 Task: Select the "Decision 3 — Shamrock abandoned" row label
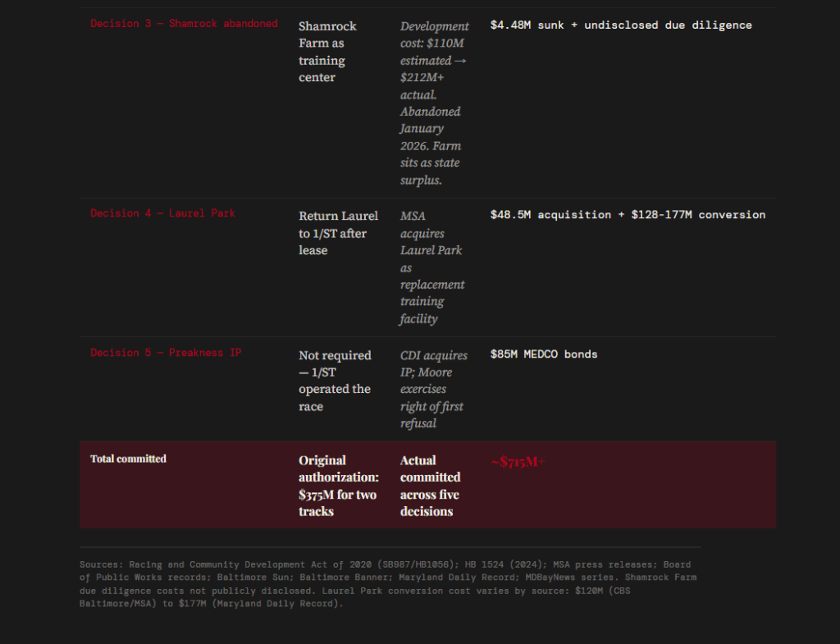click(x=184, y=24)
